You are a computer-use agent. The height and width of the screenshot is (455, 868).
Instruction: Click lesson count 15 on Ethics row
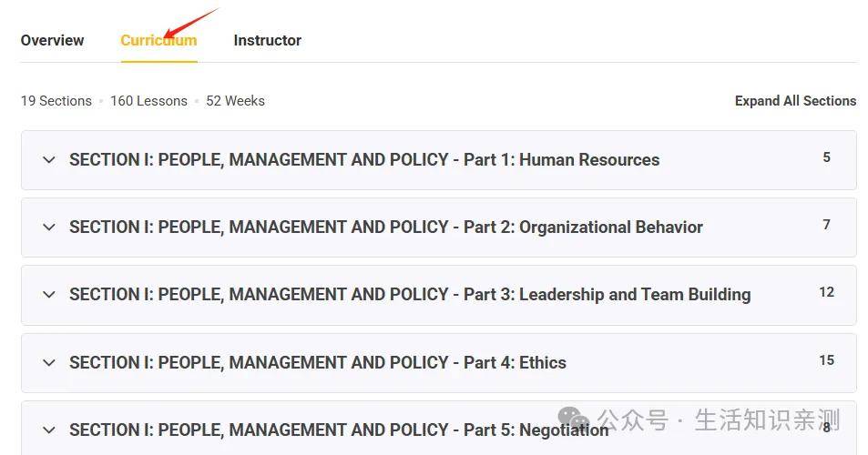pos(826,360)
